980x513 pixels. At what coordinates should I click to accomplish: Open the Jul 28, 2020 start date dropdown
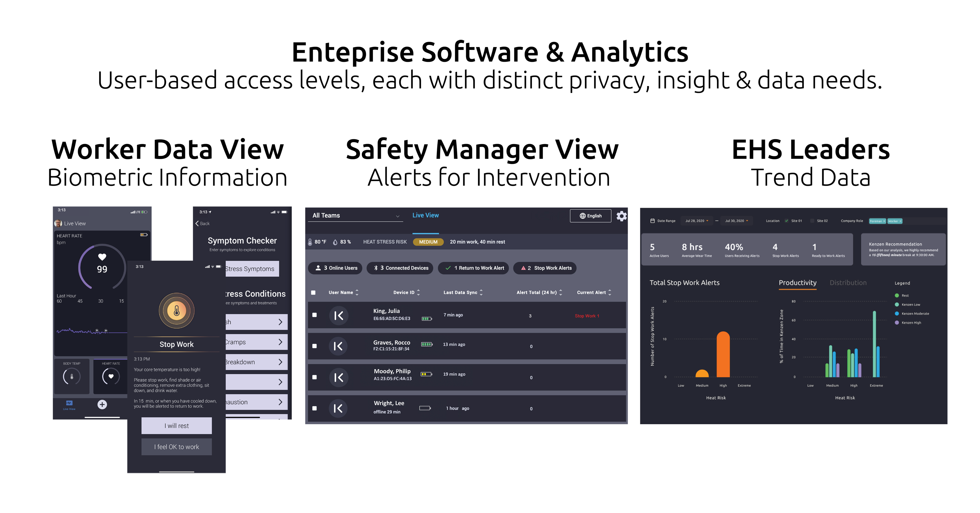click(x=697, y=221)
